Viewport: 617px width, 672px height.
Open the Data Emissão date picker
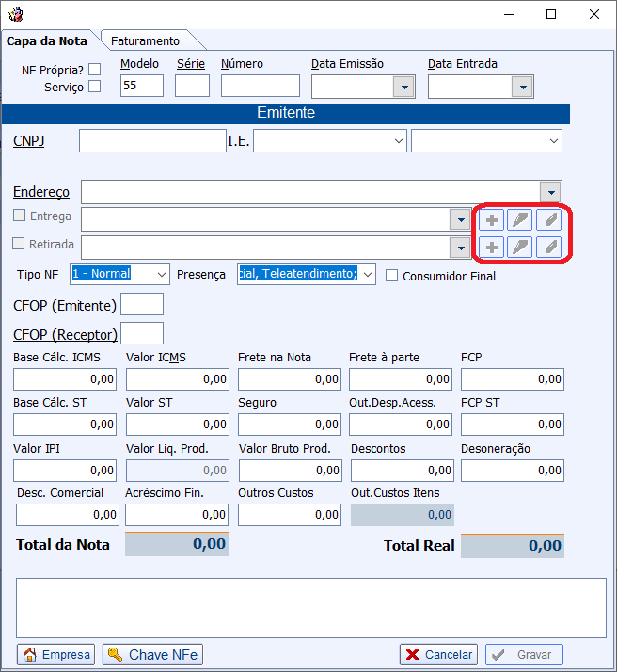point(403,87)
